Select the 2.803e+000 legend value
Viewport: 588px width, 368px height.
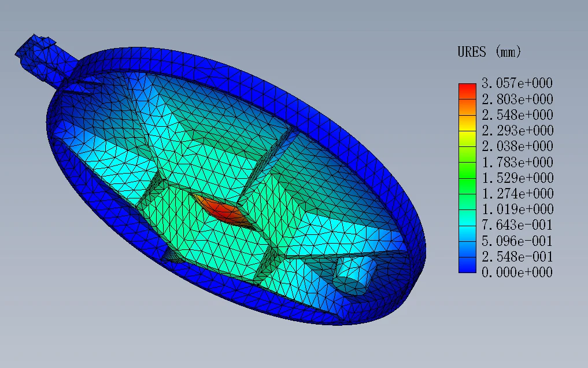point(517,100)
